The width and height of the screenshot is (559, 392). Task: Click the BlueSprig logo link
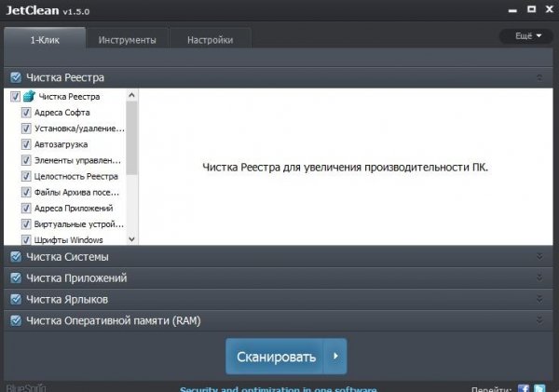[x=26, y=387]
